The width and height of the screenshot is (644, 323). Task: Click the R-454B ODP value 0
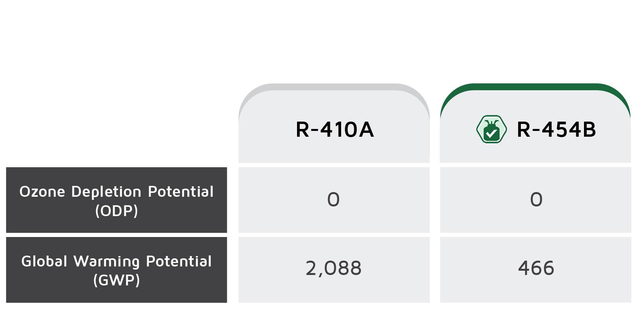coord(536,199)
